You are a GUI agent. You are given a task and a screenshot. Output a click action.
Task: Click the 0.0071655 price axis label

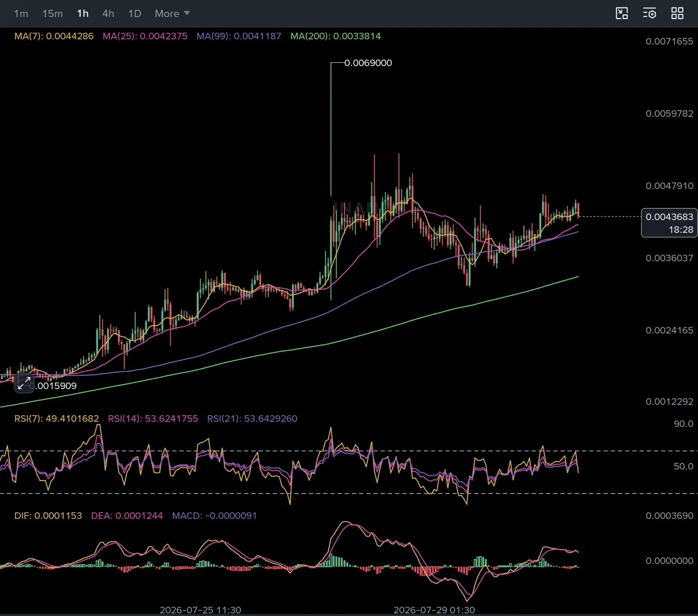pyautogui.click(x=669, y=41)
